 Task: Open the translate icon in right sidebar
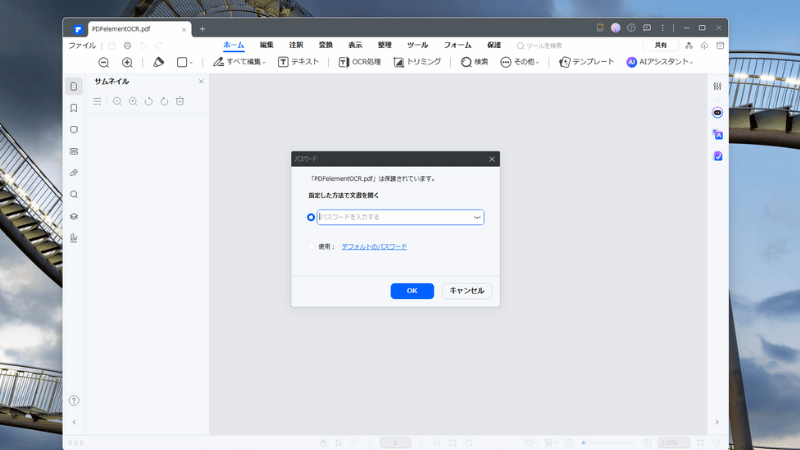[x=717, y=135]
